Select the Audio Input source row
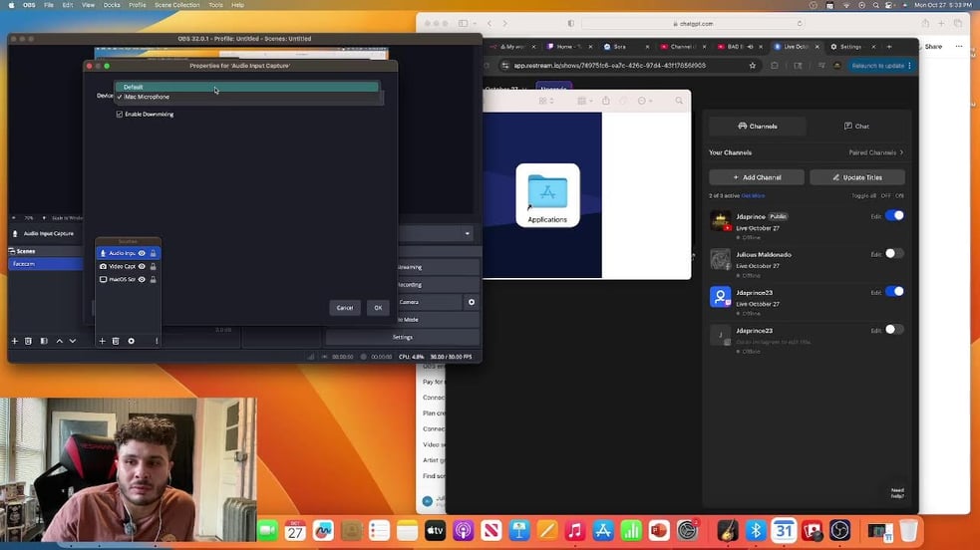 pos(129,253)
